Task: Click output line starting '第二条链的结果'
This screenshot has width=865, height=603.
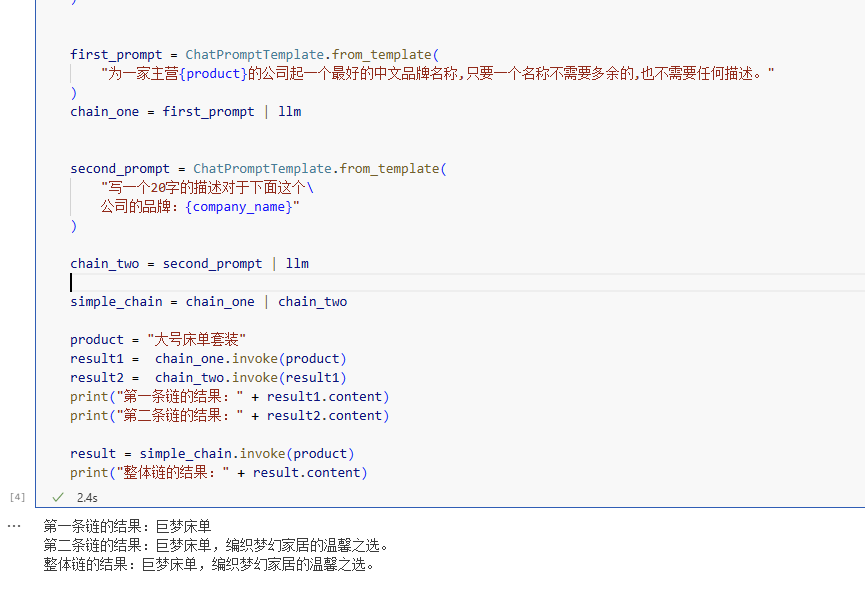Action: [216, 546]
